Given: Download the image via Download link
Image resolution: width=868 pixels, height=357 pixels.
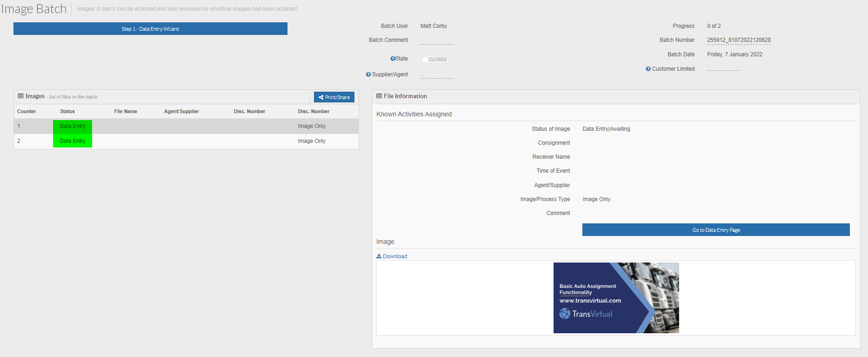Looking at the screenshot, I should [x=392, y=256].
